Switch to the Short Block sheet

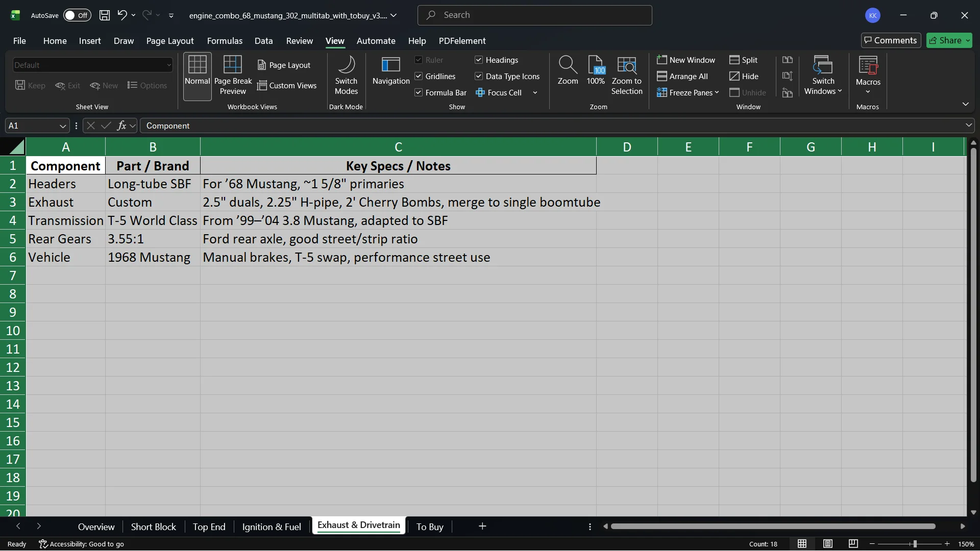153,527
